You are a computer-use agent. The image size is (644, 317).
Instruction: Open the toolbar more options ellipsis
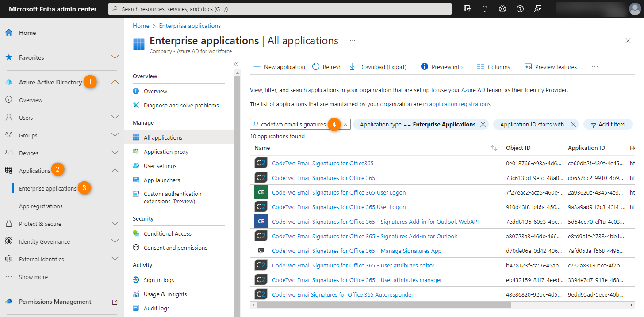click(595, 66)
